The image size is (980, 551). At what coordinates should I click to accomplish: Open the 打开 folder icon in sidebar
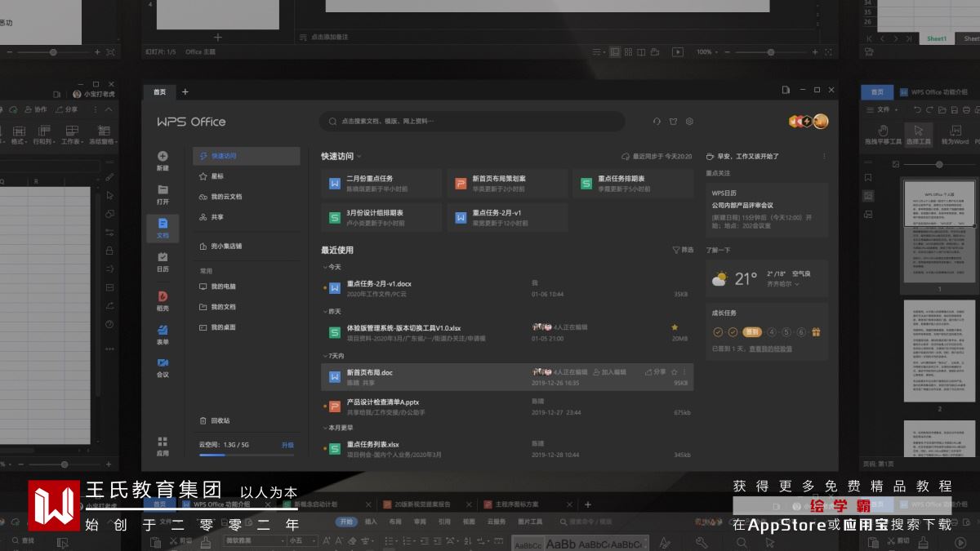[163, 189]
